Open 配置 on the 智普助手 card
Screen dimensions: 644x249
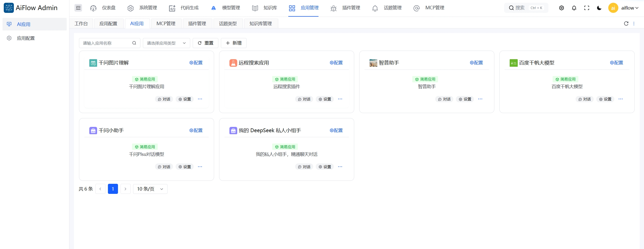pos(476,62)
